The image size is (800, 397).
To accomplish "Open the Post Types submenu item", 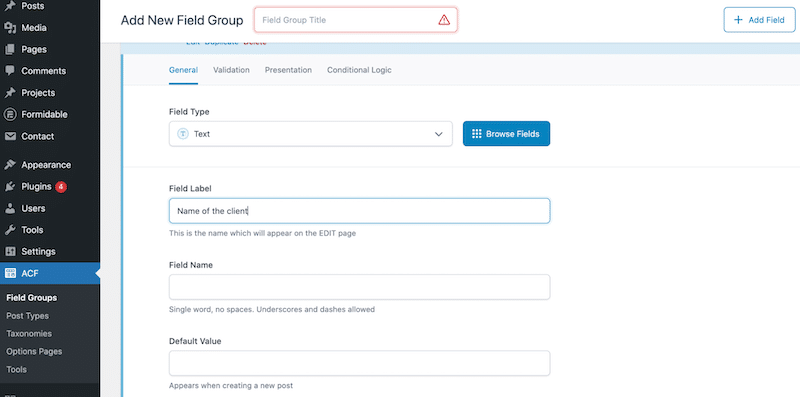I will pyautogui.click(x=28, y=316).
